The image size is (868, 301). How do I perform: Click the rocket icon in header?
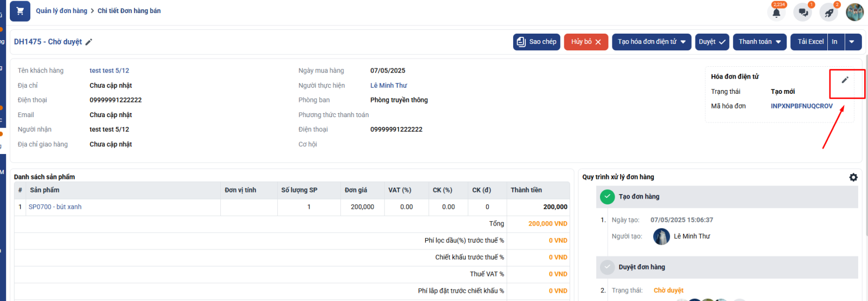coord(829,12)
